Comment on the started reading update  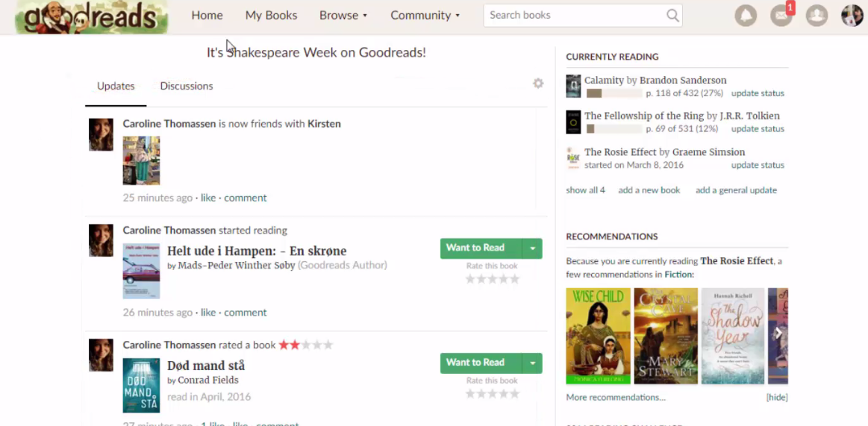[246, 313]
